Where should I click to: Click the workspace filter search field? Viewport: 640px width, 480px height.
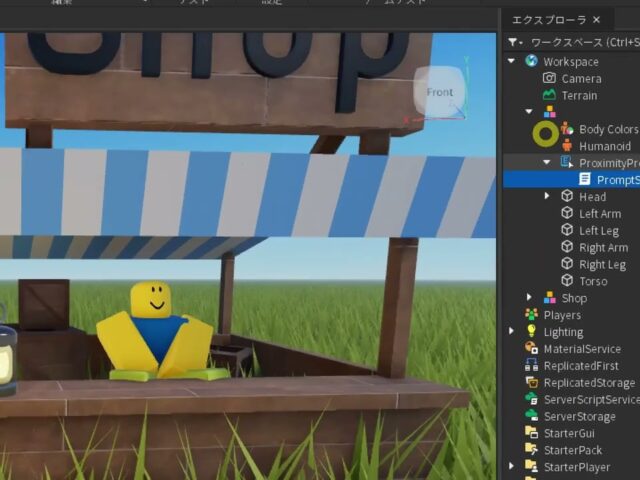point(585,42)
